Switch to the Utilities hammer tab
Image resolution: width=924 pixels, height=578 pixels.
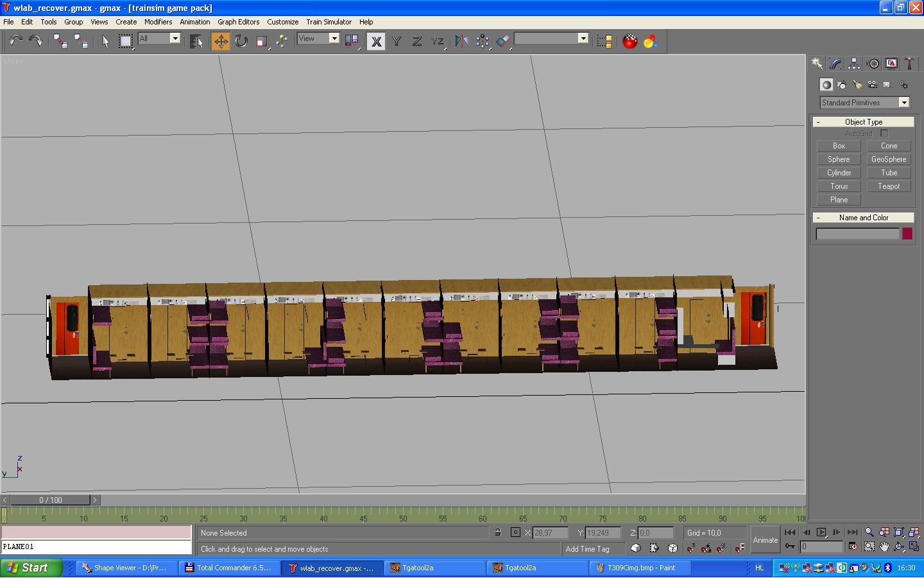point(909,63)
